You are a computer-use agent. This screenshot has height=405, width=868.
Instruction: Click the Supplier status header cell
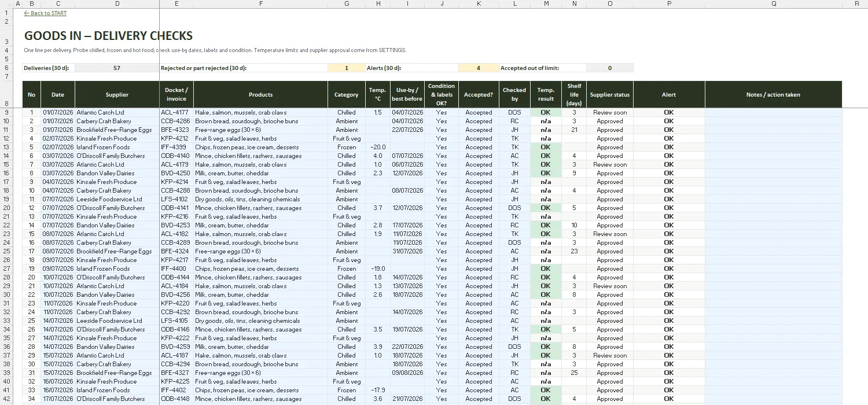coord(610,94)
